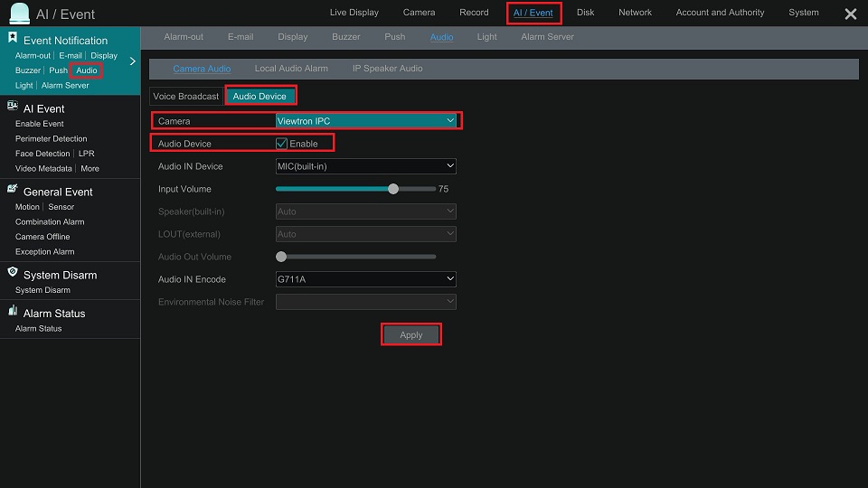
Task: Switch to Display tab in the top bar
Action: 292,37
